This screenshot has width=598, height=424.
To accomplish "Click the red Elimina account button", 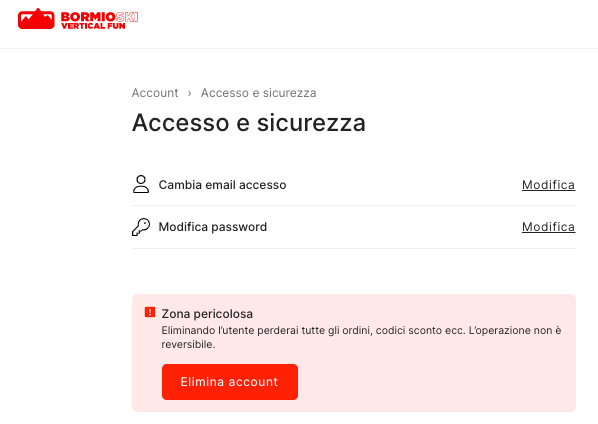I will 230,382.
